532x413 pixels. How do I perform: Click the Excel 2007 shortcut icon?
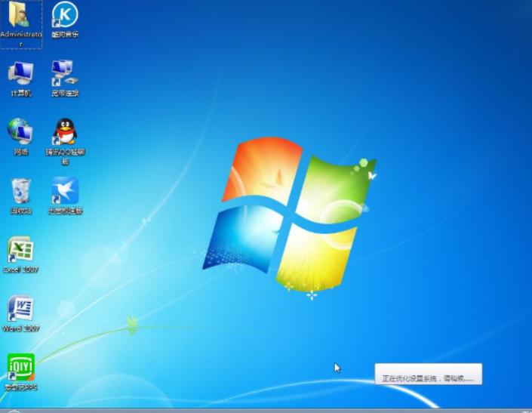(x=20, y=249)
